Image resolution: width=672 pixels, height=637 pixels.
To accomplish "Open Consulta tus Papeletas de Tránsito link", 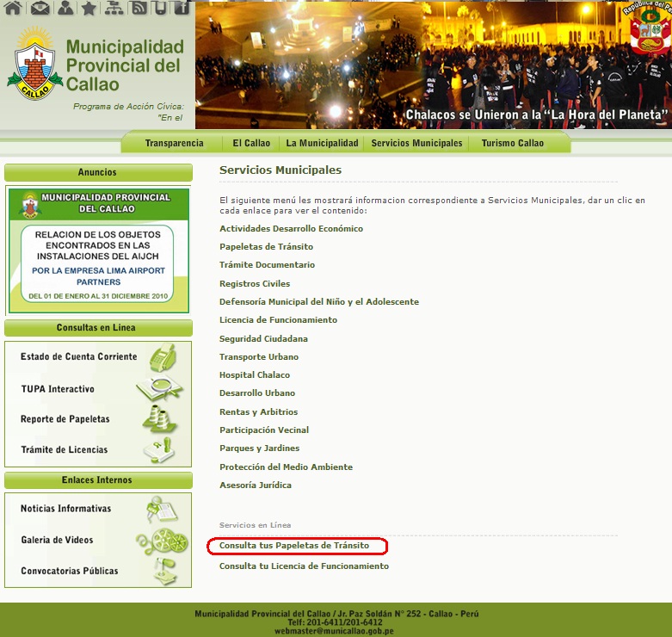I will coord(294,546).
